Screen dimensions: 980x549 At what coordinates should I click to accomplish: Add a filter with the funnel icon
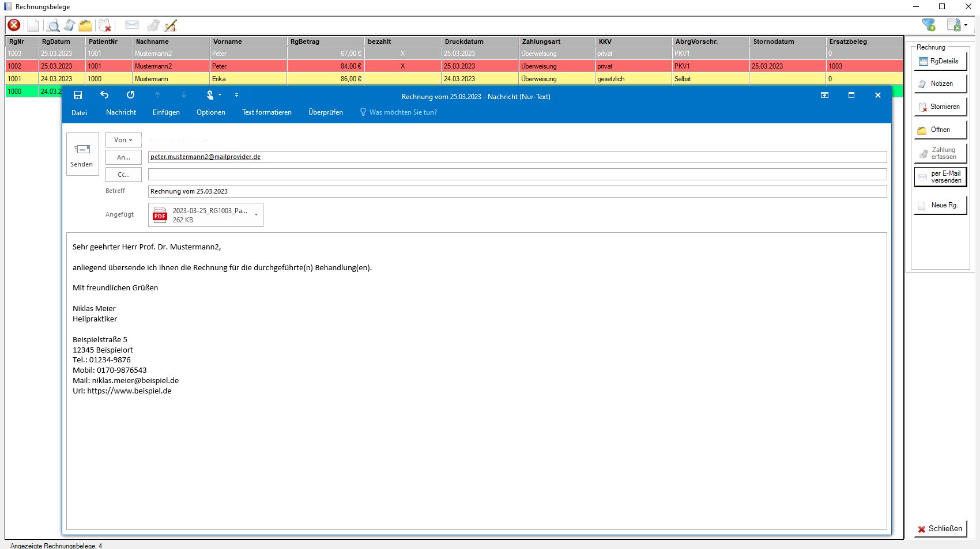[x=928, y=25]
